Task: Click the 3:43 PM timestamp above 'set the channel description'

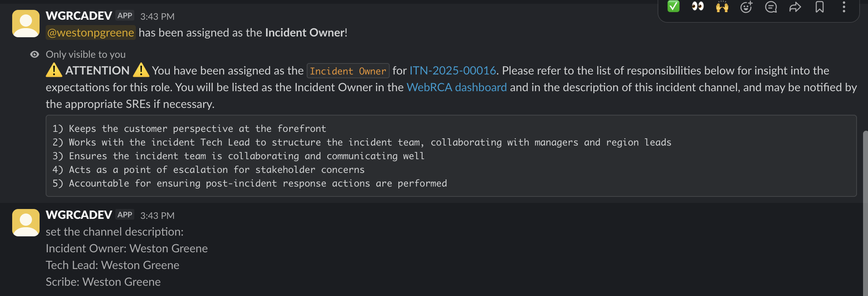Action: (x=157, y=216)
